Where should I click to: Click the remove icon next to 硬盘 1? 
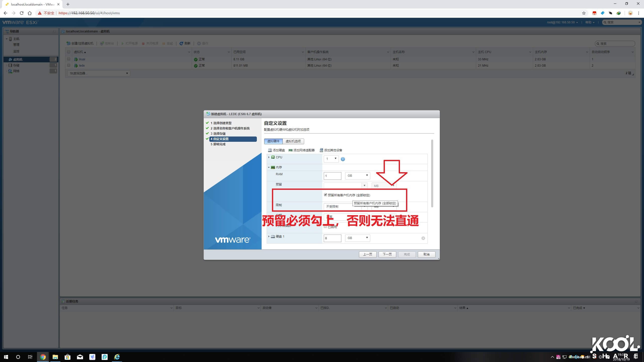point(423,238)
